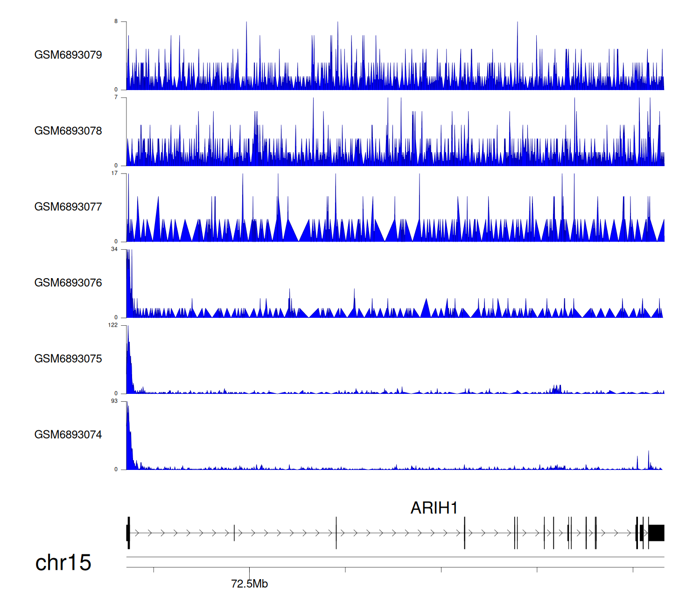Click the GSM6893075 track label
700x616 pixels.
pyautogui.click(x=68, y=359)
